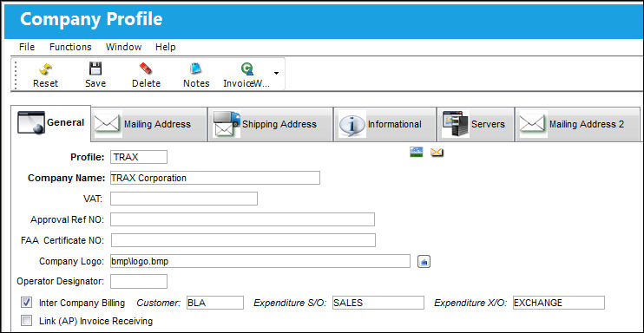Focus the FAA Certificate NO field
644x333 pixels.
point(243,240)
